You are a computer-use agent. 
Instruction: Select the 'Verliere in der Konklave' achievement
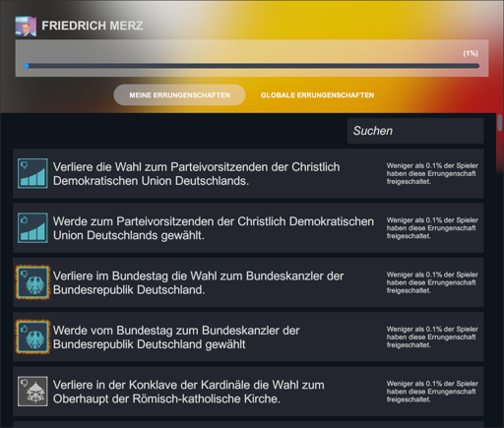click(x=189, y=392)
